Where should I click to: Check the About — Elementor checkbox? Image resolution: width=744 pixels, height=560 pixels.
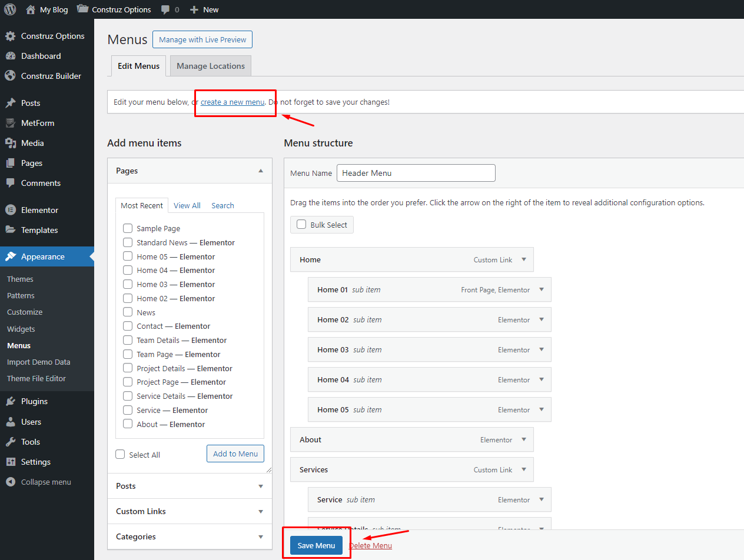(x=128, y=424)
